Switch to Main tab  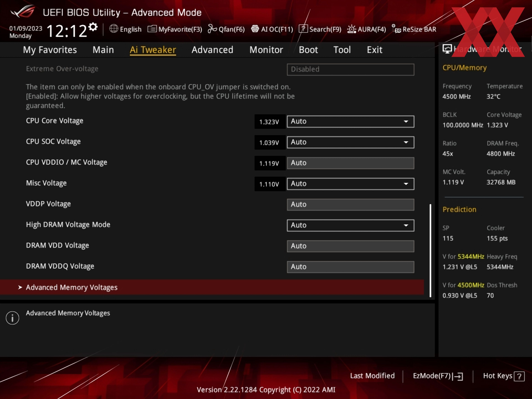pos(103,50)
